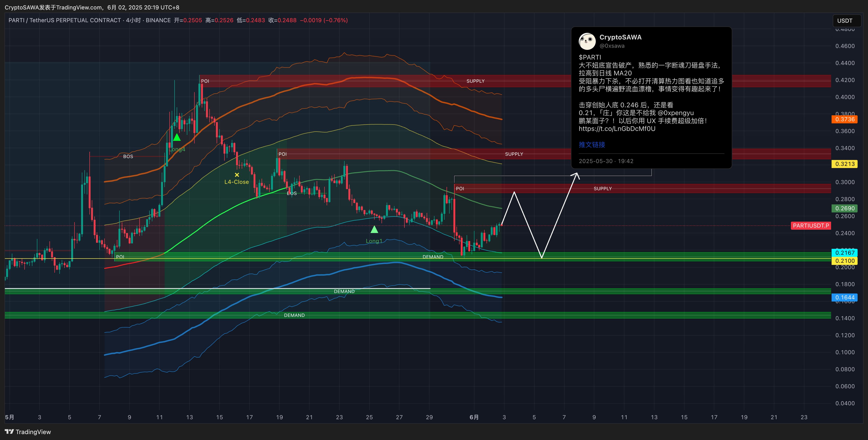This screenshot has width=868, height=440.
Task: Click the SUPPLY label near 0.3000 level
Action: click(602, 189)
